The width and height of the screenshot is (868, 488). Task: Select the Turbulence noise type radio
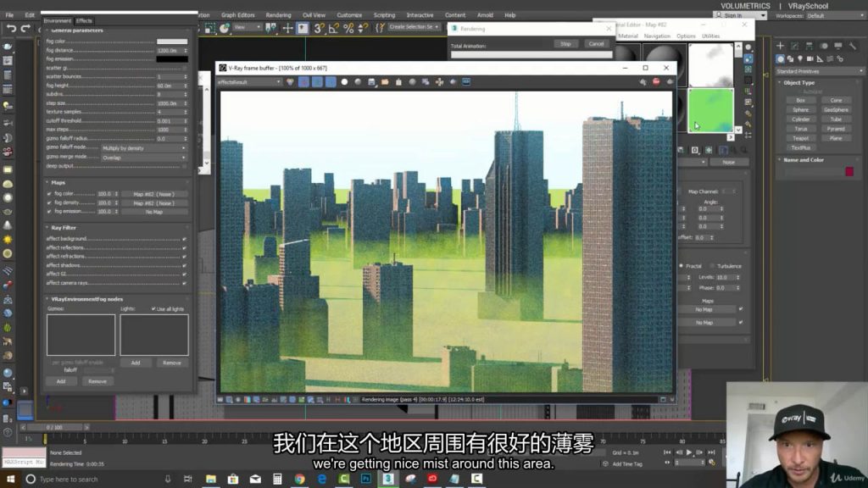click(x=712, y=266)
